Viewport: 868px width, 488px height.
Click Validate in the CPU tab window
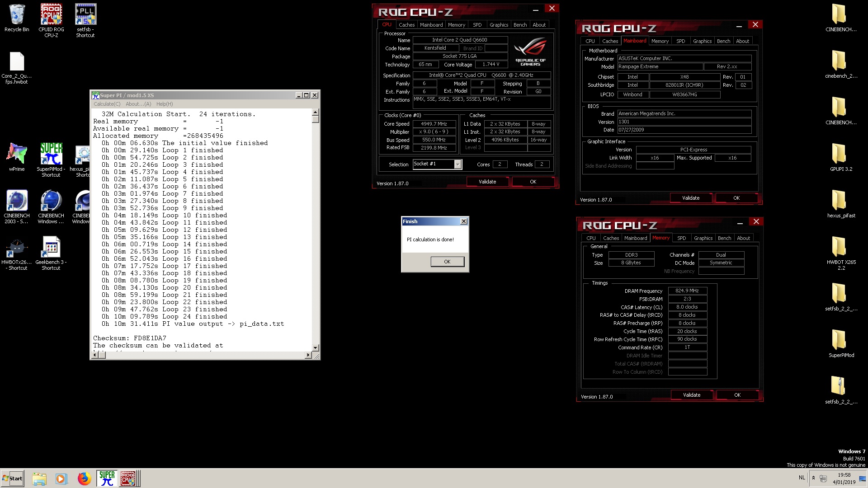(487, 182)
